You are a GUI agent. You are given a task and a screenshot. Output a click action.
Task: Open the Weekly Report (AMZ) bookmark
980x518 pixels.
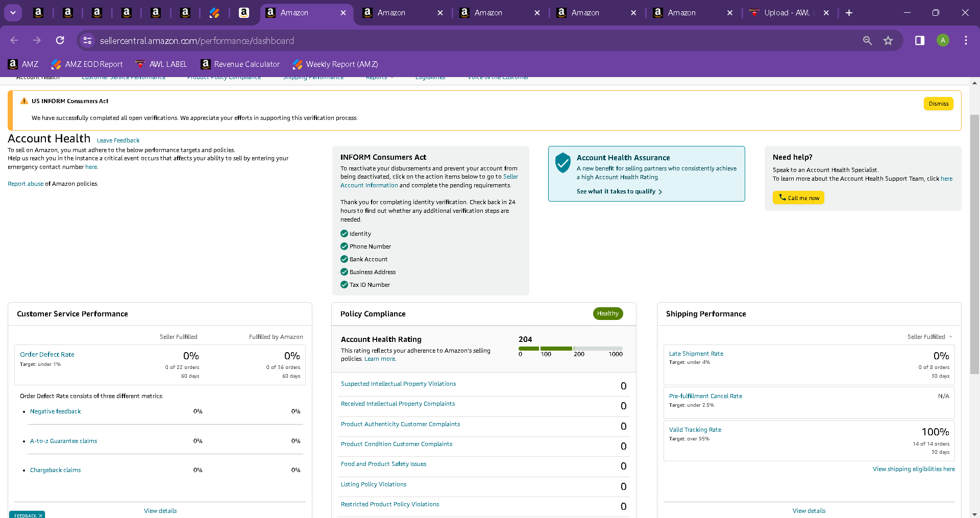[x=335, y=64]
